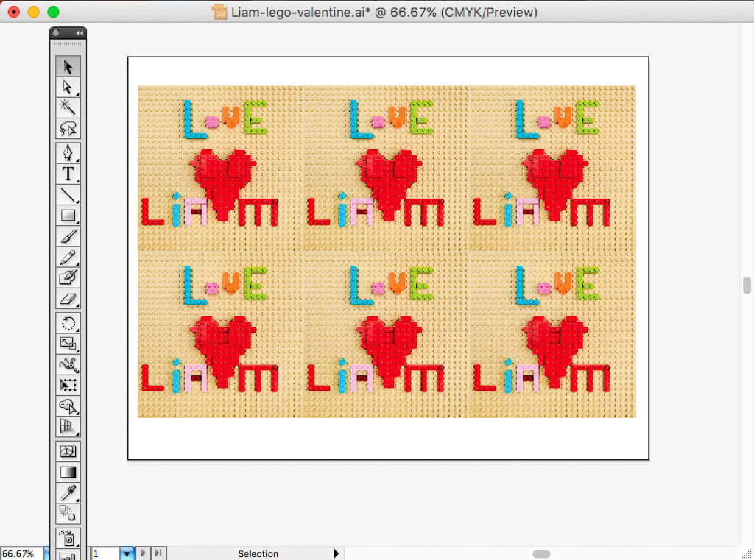Select the Magic Wand tool
Viewport: 754px width, 560px height.
point(68,107)
